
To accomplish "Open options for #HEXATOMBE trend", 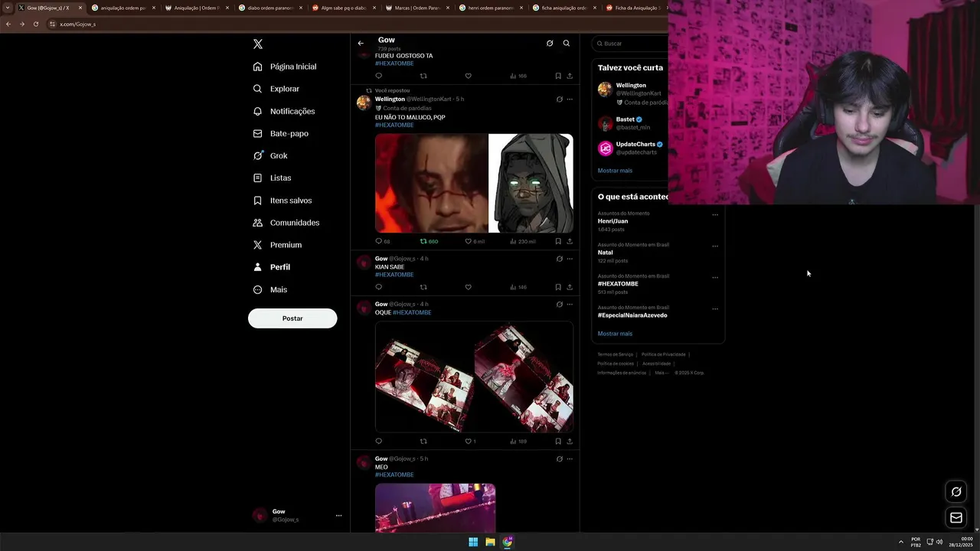I will point(715,278).
